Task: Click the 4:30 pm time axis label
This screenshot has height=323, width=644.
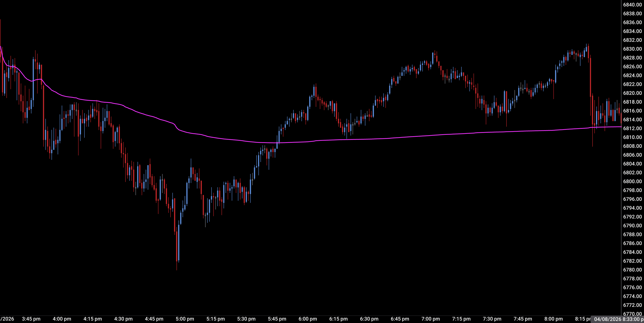Action: pos(124,319)
